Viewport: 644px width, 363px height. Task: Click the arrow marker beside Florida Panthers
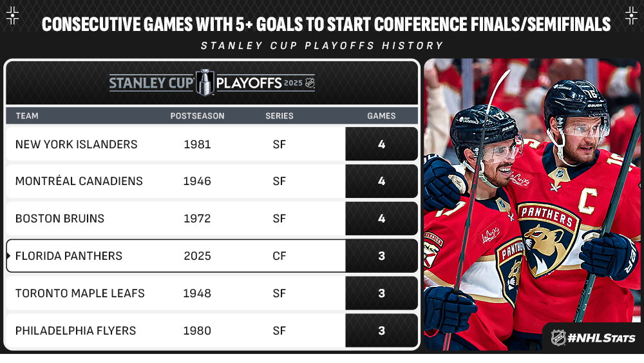pyautogui.click(x=8, y=256)
